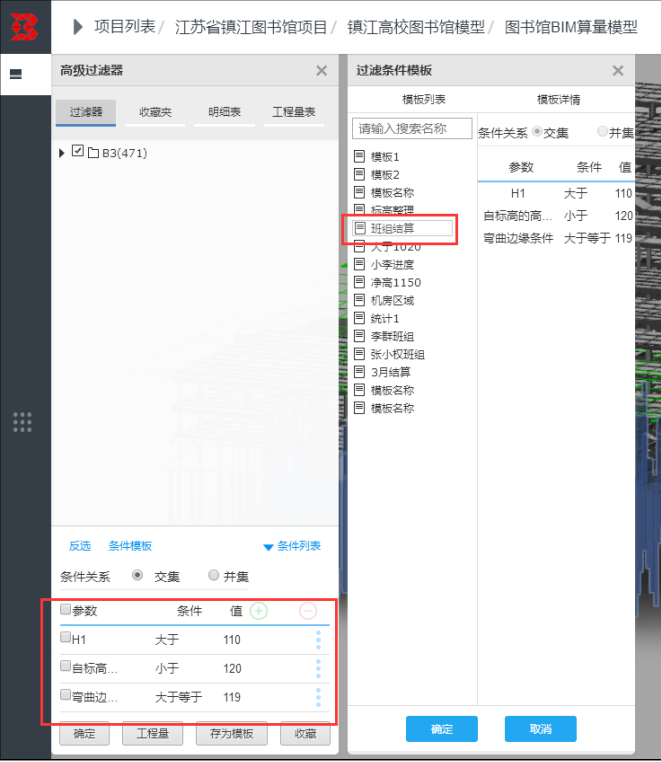Switch to the 收藏夹 tab
Viewport: 661px width, 762px height.
tap(155, 112)
